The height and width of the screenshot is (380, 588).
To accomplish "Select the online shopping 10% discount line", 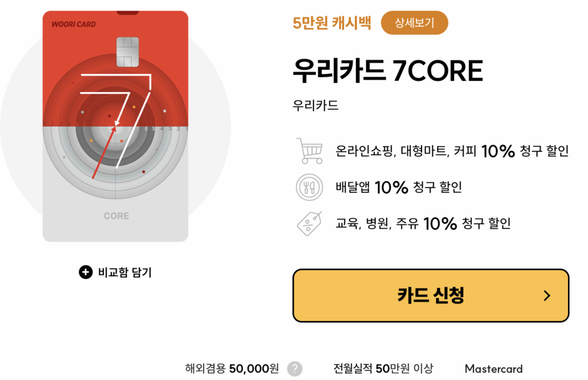I will tap(452, 151).
